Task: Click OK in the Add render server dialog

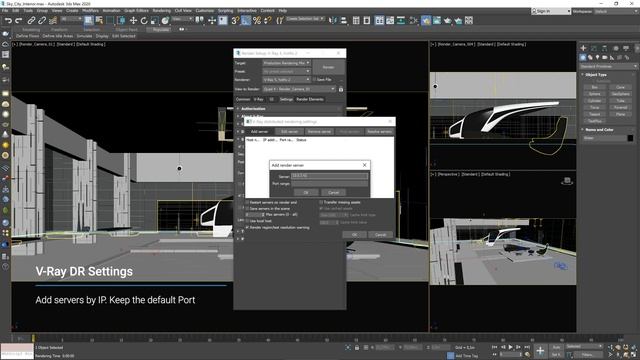Action: pos(306,192)
